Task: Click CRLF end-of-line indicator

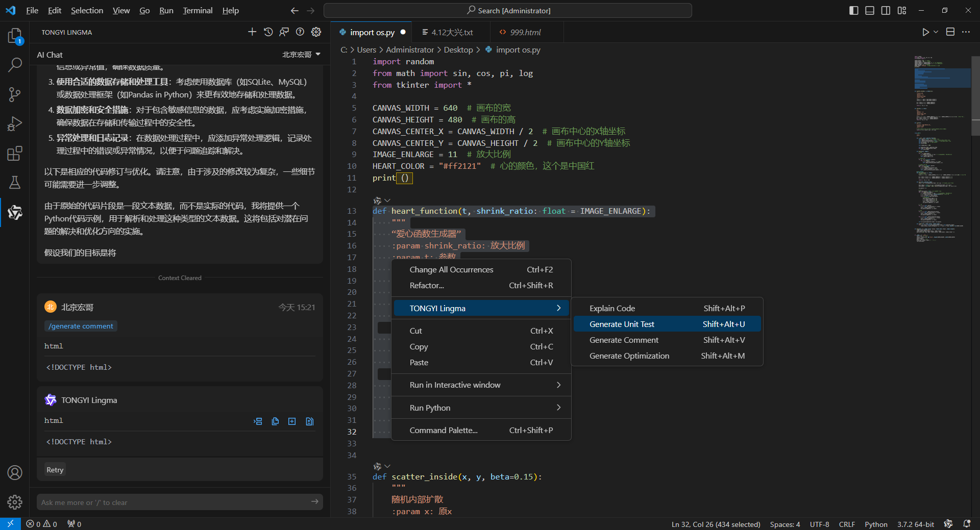Action: coord(847,524)
